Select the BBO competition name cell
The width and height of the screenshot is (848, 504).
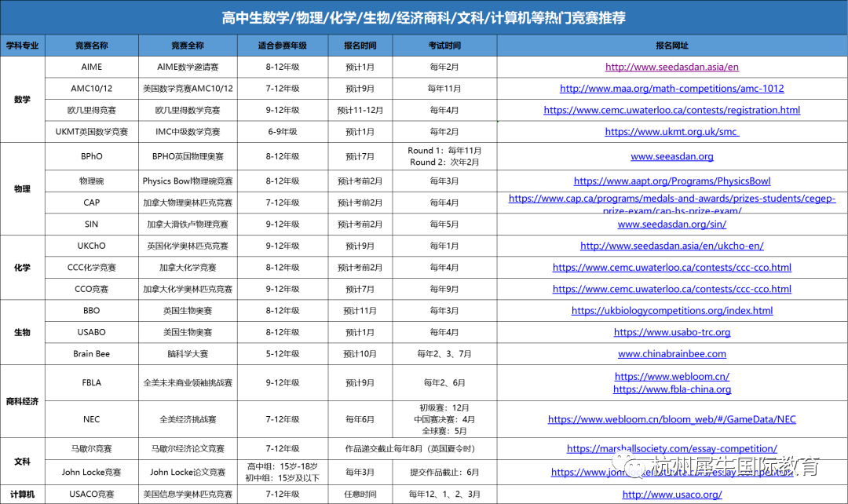[91, 311]
